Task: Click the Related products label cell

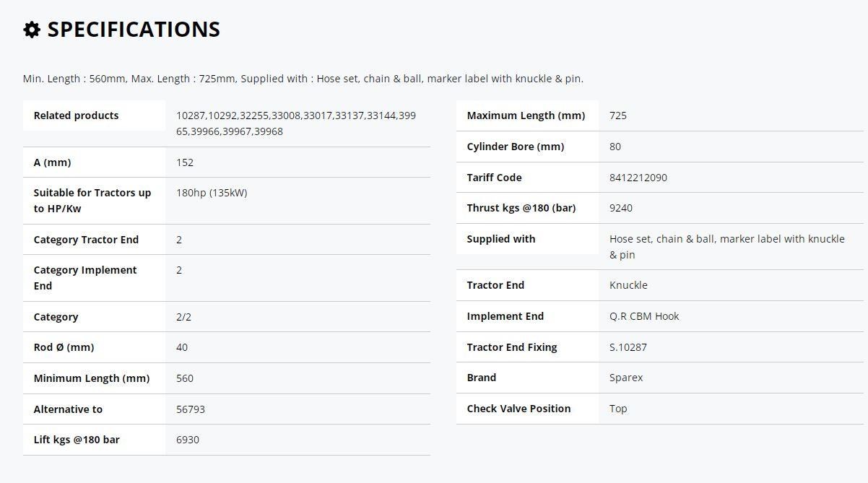Action: [x=95, y=116]
